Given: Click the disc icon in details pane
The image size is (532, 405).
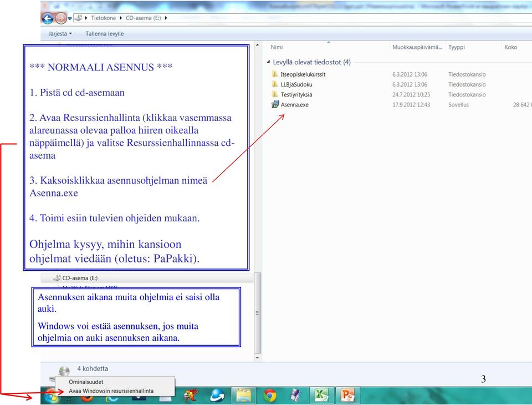Looking at the screenshot, I should pyautogui.click(x=64, y=371).
